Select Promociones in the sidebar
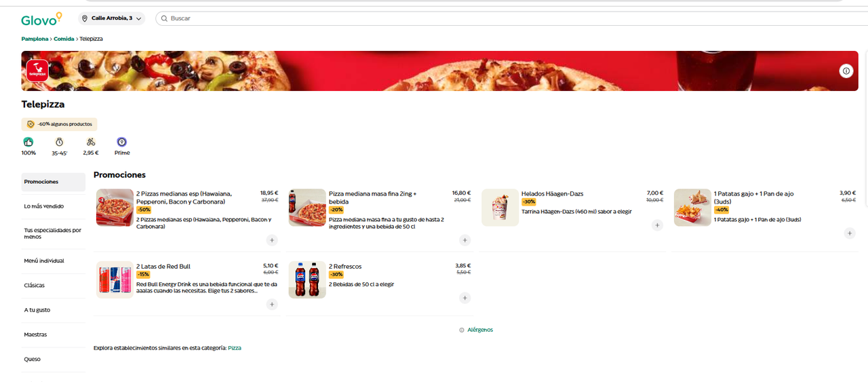Viewport: 868px width, 382px height. tap(53, 182)
